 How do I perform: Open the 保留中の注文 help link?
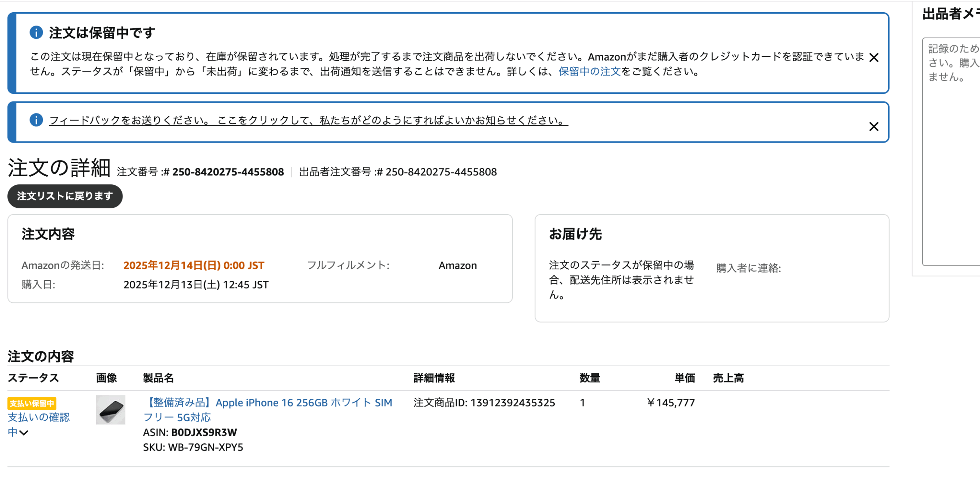tap(589, 72)
